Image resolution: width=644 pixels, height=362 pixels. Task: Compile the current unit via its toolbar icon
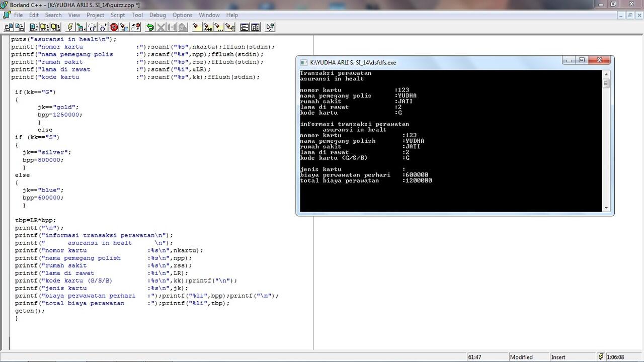coord(33,28)
